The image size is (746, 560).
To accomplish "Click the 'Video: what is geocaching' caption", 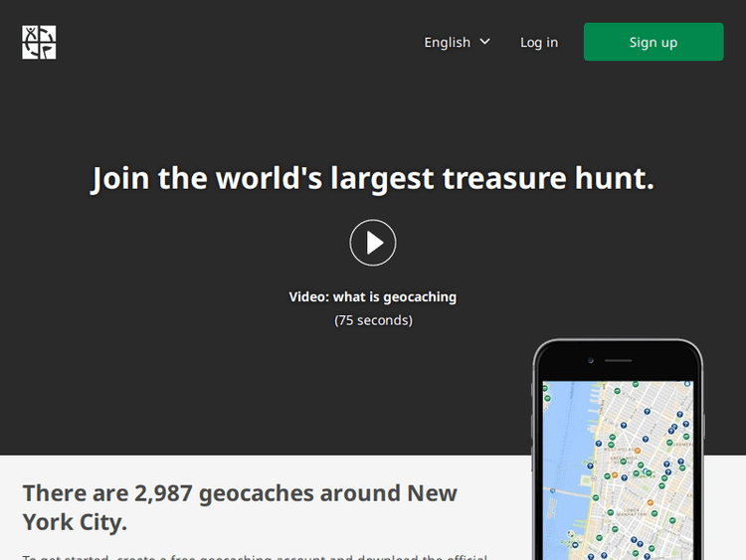I will pos(373,296).
